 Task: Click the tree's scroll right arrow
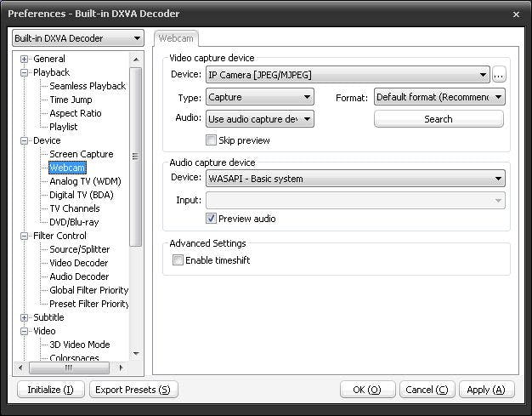[122, 368]
